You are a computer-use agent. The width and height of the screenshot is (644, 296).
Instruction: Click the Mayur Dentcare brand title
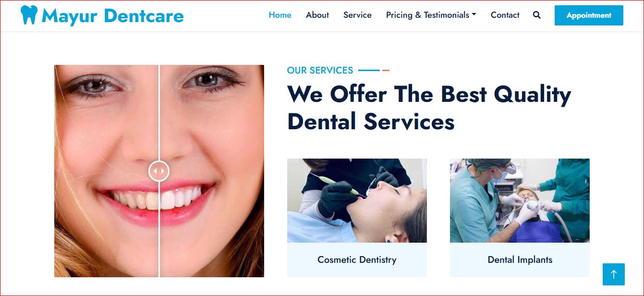point(113,16)
